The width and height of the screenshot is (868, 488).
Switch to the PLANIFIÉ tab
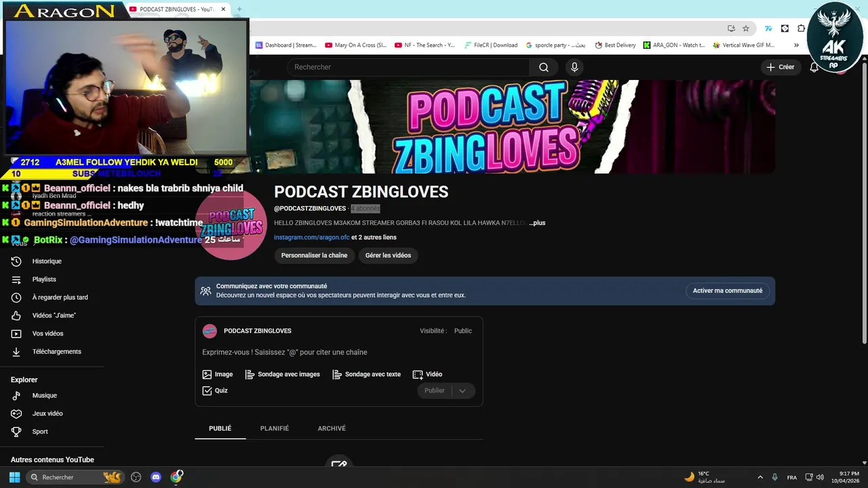(275, 428)
